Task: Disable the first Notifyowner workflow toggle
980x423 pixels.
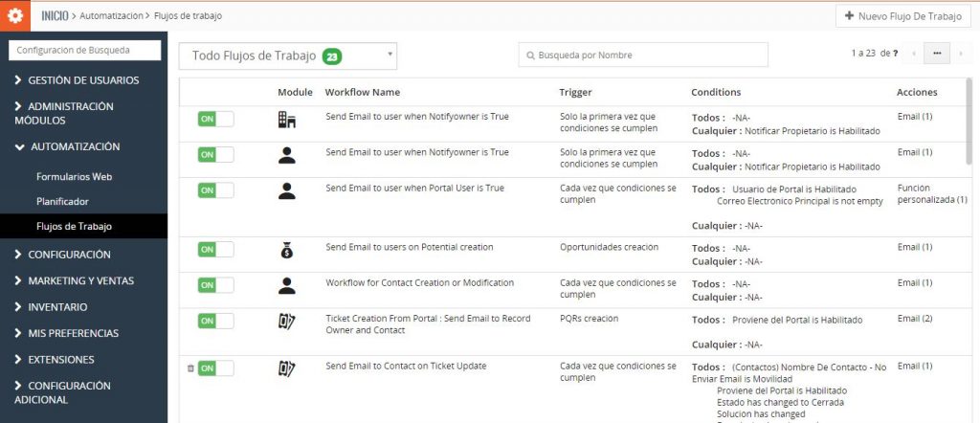Action: 215,120
